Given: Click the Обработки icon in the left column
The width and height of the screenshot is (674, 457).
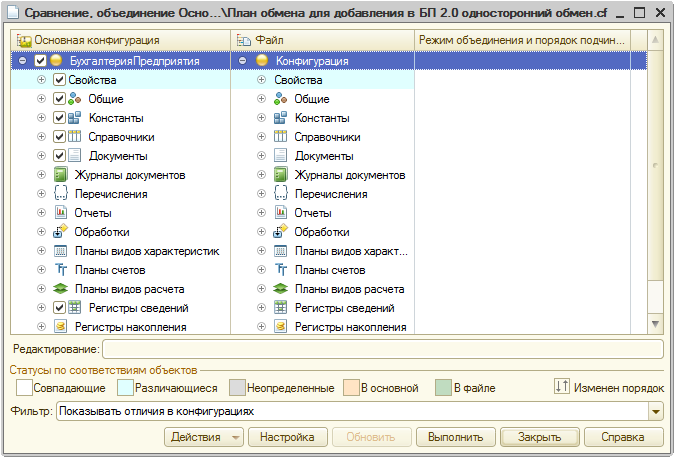Looking at the screenshot, I should tap(61, 232).
